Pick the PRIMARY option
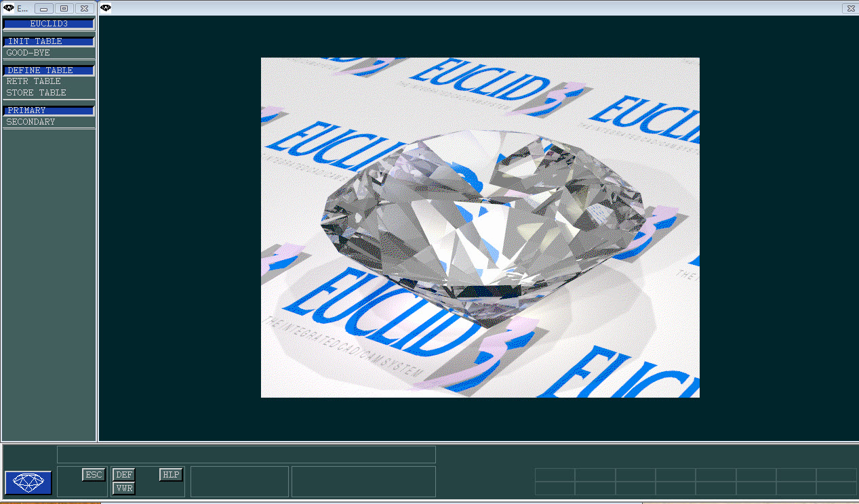Viewport: 859px width, 504px height. pos(49,110)
